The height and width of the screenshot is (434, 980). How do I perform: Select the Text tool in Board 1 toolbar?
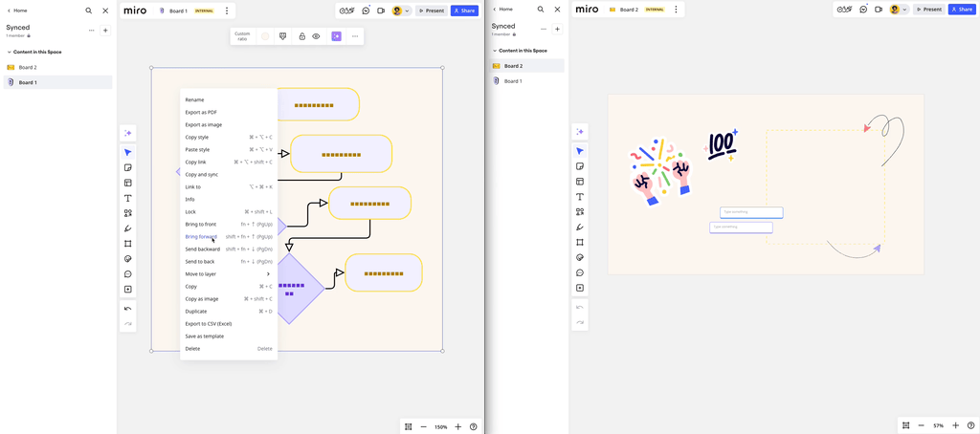pyautogui.click(x=127, y=198)
